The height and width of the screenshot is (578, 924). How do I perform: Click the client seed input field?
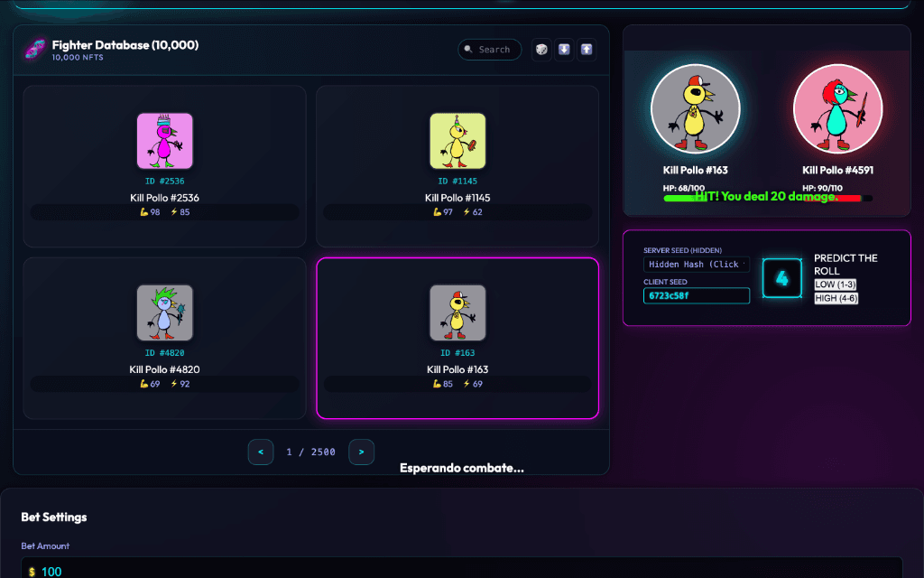point(696,296)
